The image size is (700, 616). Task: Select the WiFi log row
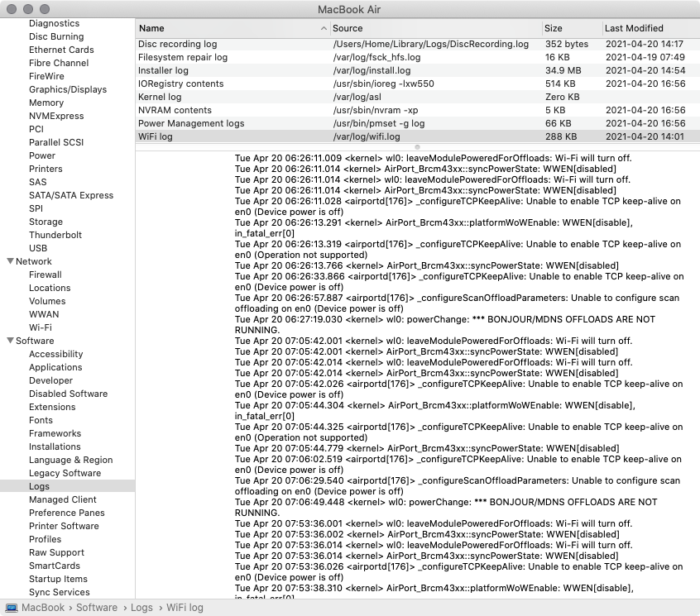(417, 136)
